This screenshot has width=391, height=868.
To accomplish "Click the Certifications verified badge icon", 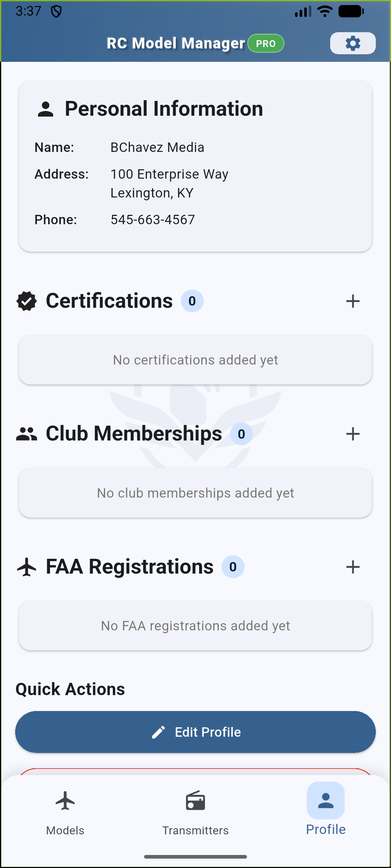I will (x=27, y=301).
